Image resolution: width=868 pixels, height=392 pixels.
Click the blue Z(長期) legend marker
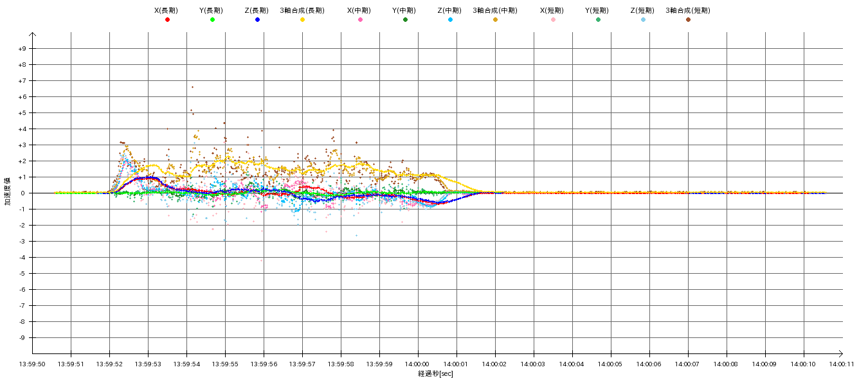257,20
